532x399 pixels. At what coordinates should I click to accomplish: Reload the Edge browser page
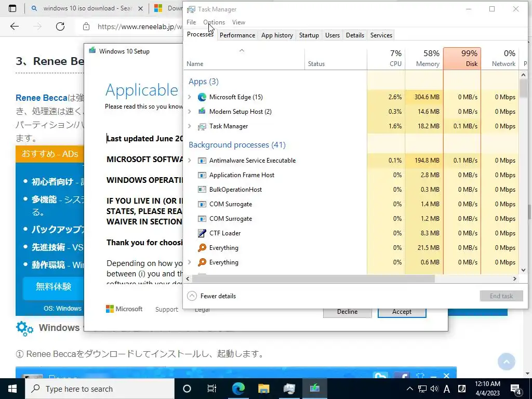click(60, 26)
